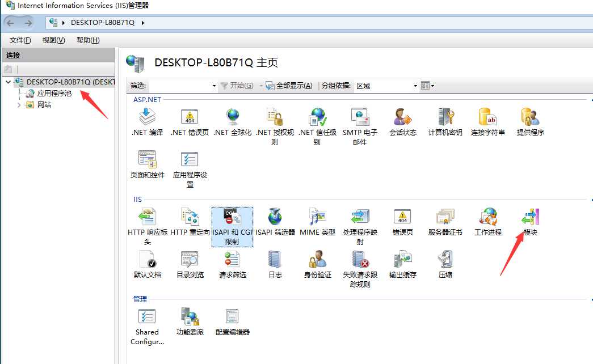The image size is (593, 364).
Task: Open the 页面和控件 feature
Action: [147, 165]
